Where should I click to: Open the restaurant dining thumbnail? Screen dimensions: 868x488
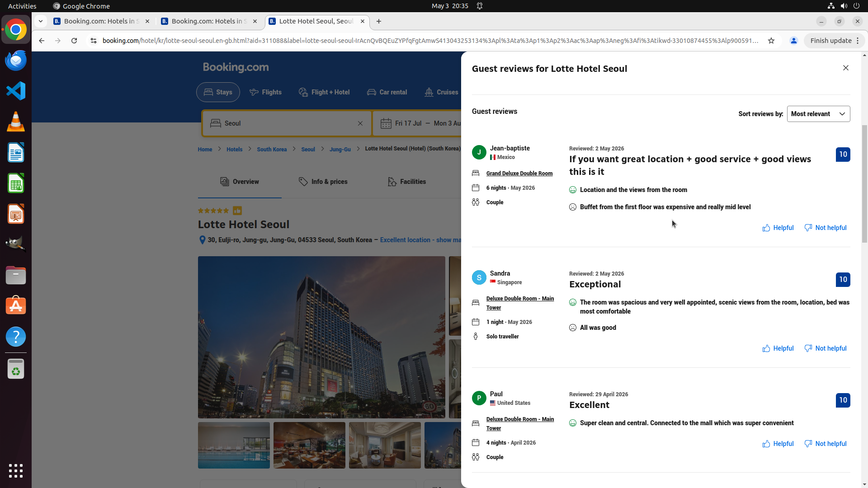309,445
